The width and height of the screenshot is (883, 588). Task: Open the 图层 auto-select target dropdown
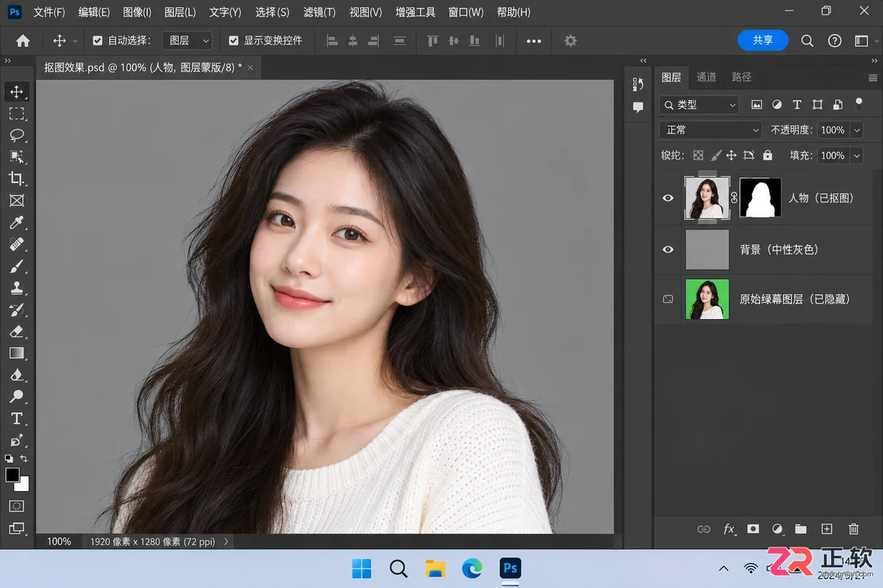(187, 41)
